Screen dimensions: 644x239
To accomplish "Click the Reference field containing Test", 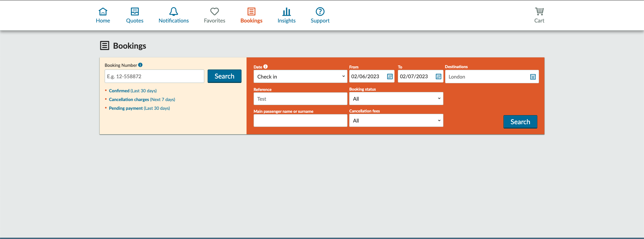I will 301,99.
